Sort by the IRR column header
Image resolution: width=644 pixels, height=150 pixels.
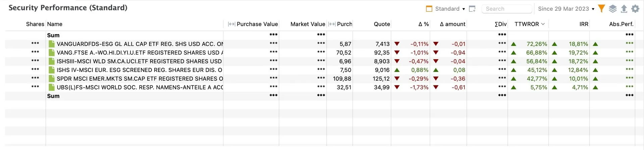point(584,24)
